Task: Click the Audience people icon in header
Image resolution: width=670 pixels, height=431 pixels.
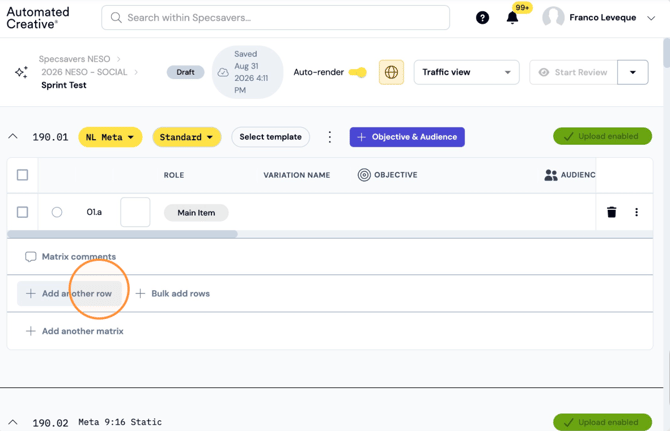Action: [551, 175]
